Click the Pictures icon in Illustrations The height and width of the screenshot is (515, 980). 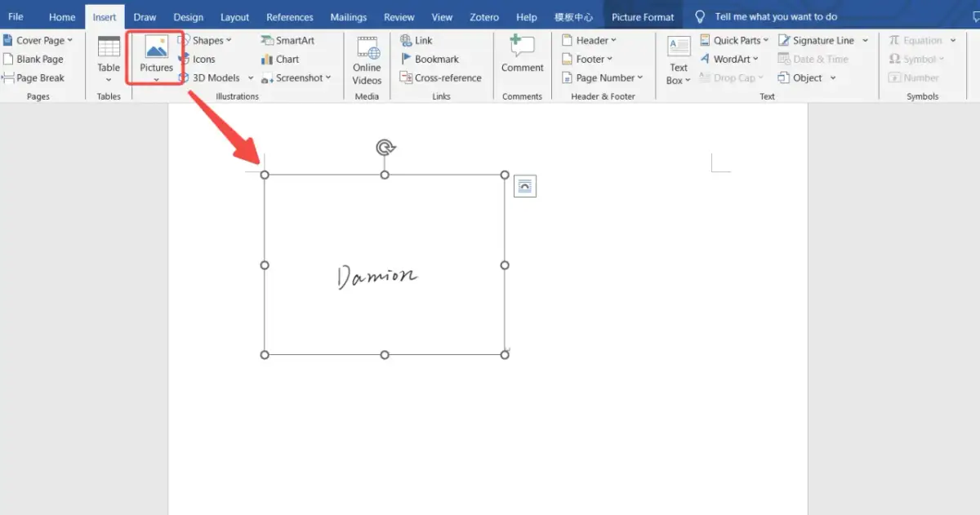click(156, 49)
